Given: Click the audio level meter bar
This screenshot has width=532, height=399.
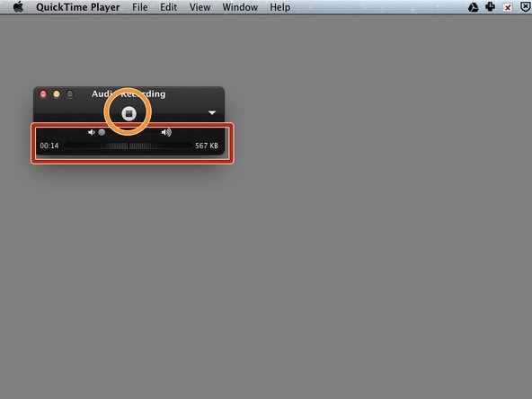Looking at the screenshot, I should [129, 146].
